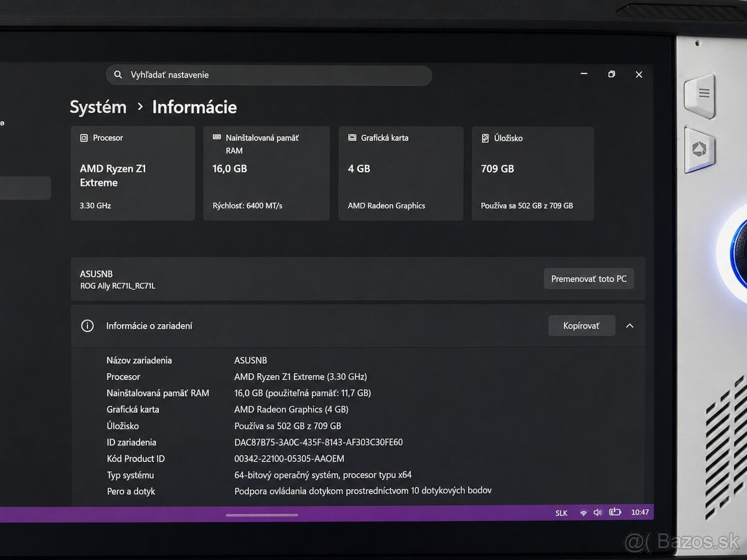Minimize the Settings window
Screen dimensions: 747x560
point(584,74)
